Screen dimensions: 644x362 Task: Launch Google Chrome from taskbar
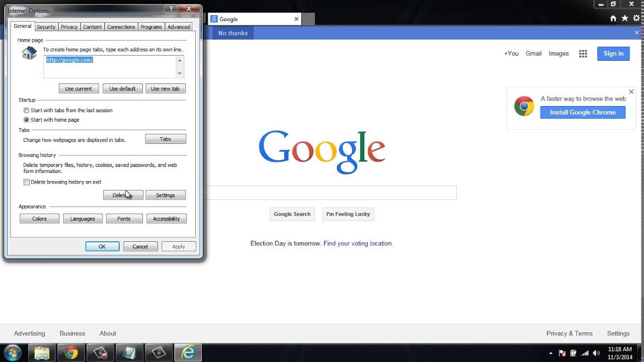(x=71, y=352)
